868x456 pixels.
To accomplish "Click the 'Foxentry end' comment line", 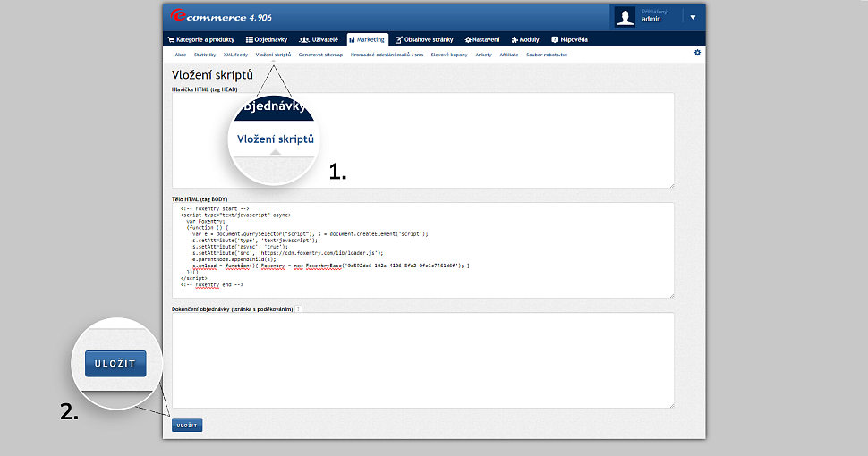I will point(211,285).
